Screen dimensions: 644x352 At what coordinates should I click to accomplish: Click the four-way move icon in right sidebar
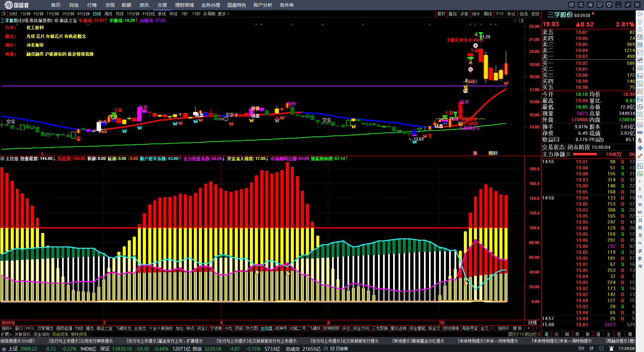[x=640, y=148]
